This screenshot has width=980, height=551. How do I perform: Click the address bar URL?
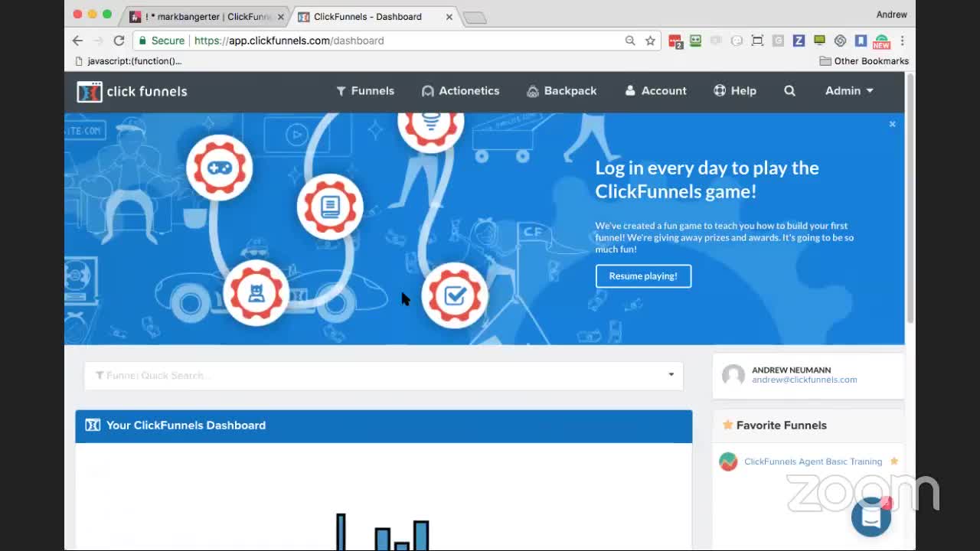[x=289, y=41]
